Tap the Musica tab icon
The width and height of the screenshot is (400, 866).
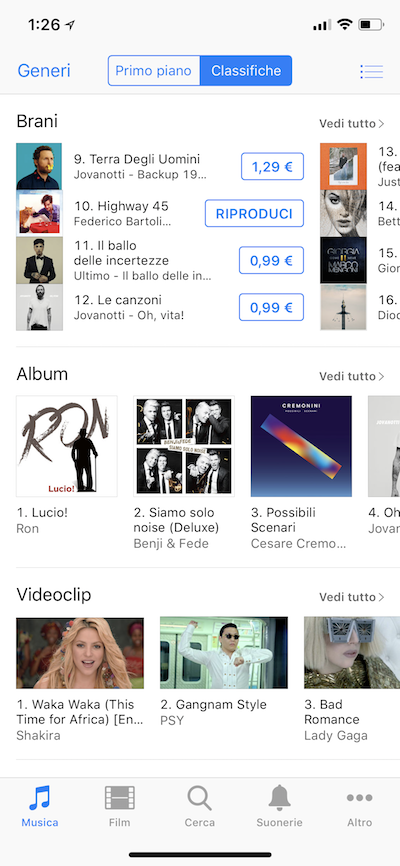click(39, 798)
